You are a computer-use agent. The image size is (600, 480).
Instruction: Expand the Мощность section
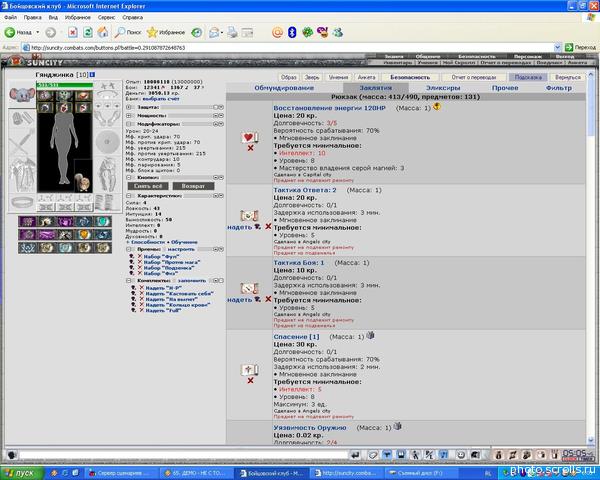coord(129,116)
